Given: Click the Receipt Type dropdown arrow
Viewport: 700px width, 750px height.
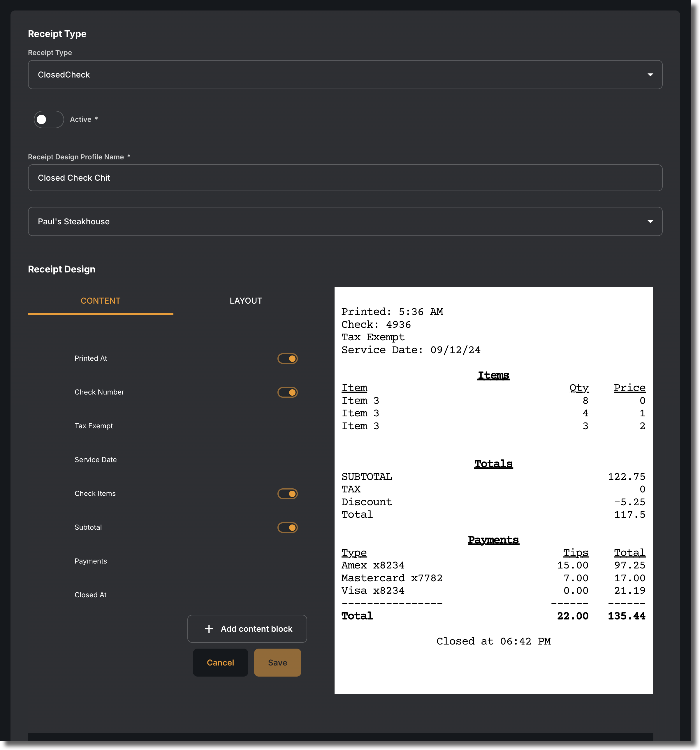Looking at the screenshot, I should point(650,75).
